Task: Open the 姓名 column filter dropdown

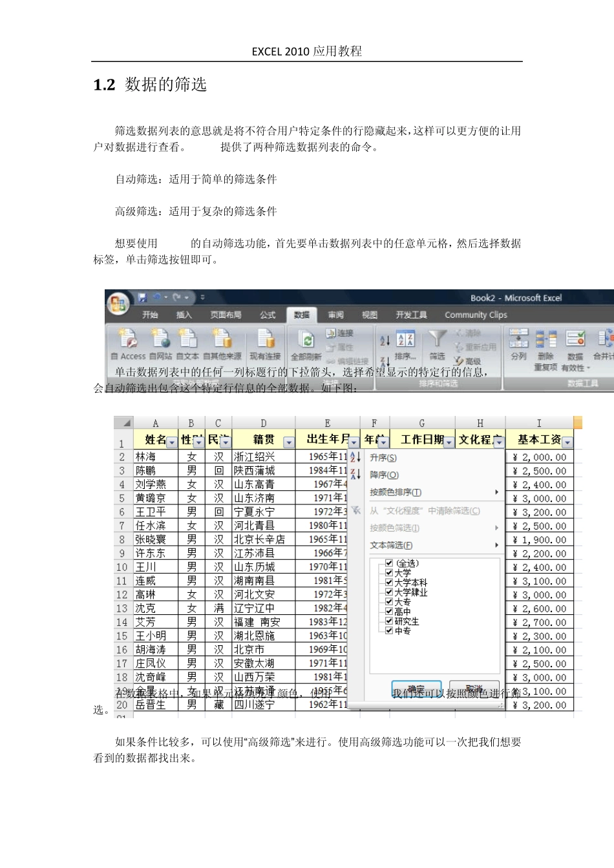Action: tap(171, 442)
